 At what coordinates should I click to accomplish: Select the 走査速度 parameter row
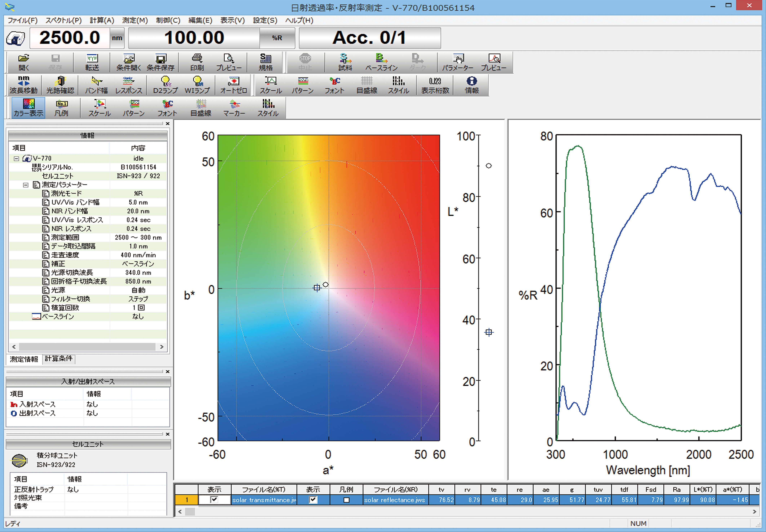(x=88, y=255)
